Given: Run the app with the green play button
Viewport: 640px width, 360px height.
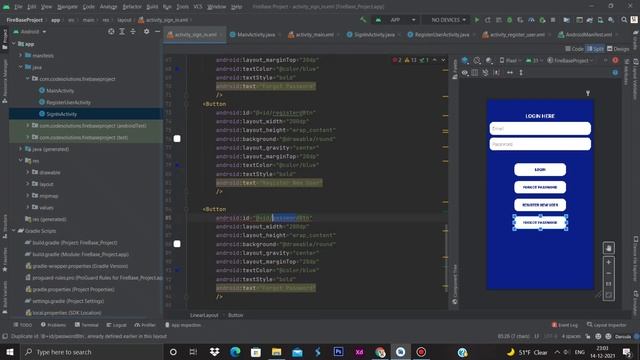Looking at the screenshot, I should [x=476, y=20].
